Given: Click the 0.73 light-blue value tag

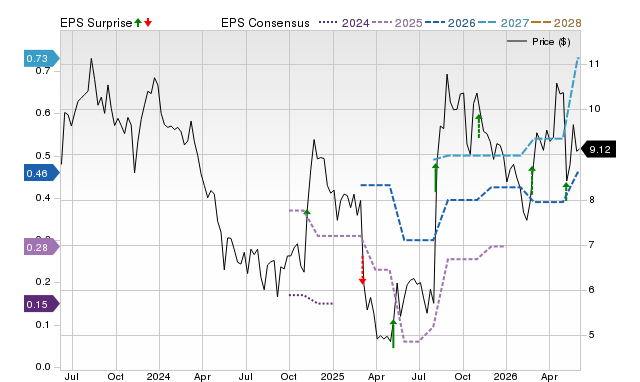Looking at the screenshot, I should coord(42,58).
